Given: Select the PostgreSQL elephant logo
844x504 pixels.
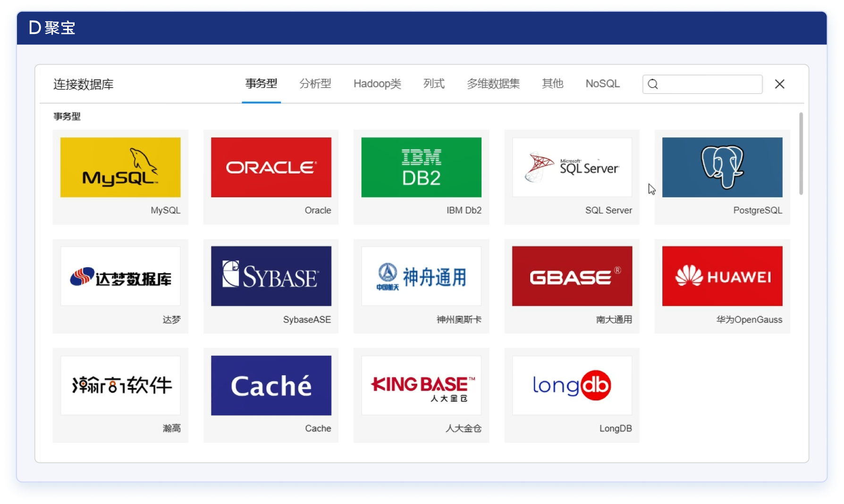Looking at the screenshot, I should (722, 167).
